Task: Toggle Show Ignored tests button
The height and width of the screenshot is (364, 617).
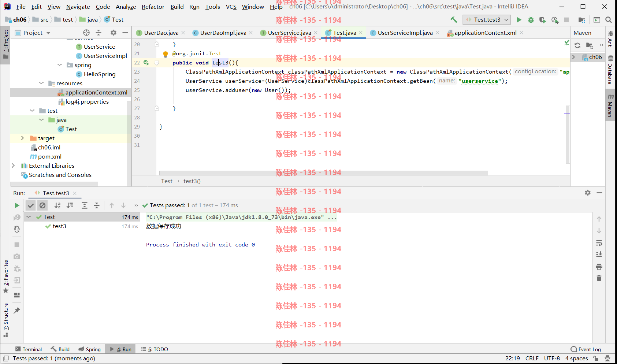Action: (x=42, y=205)
